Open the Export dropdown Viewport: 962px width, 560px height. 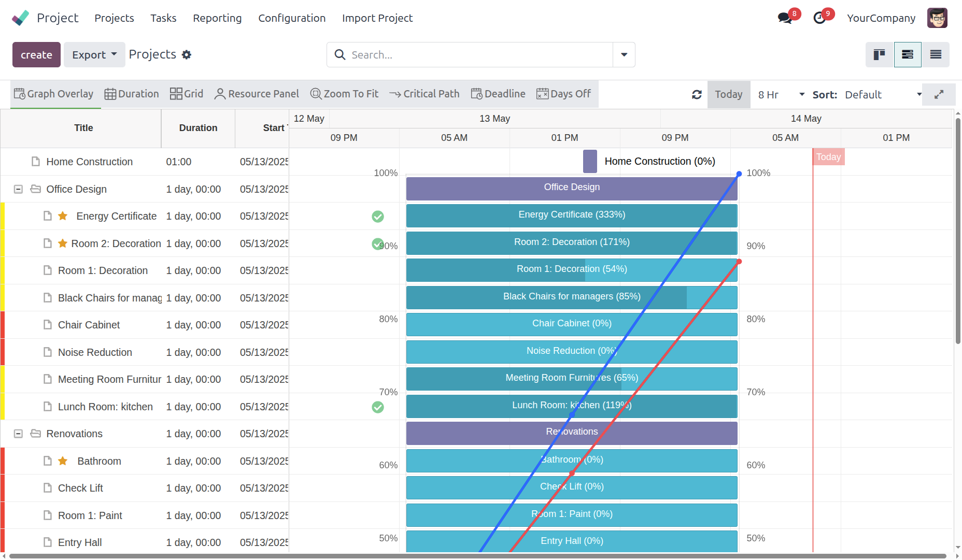(x=94, y=55)
